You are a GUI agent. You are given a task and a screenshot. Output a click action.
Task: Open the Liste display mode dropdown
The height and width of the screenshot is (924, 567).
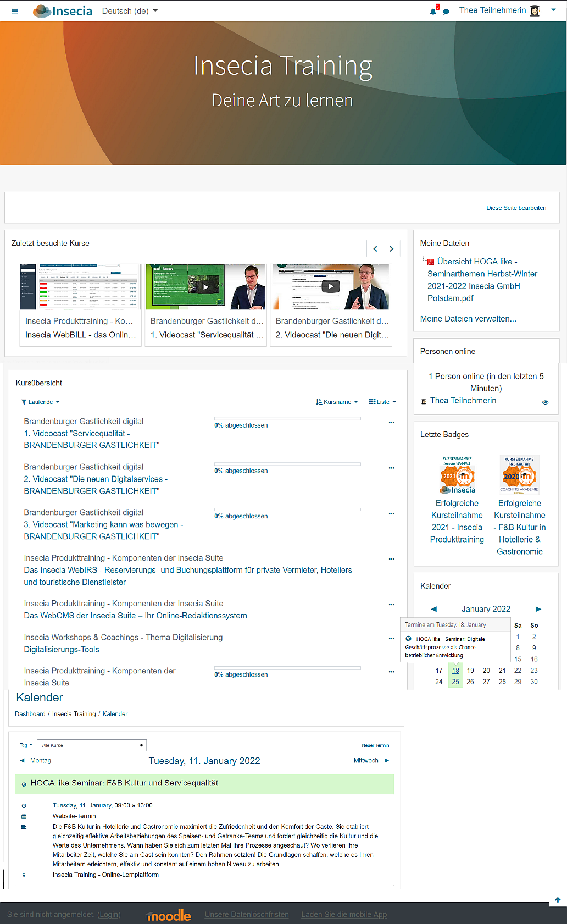382,402
